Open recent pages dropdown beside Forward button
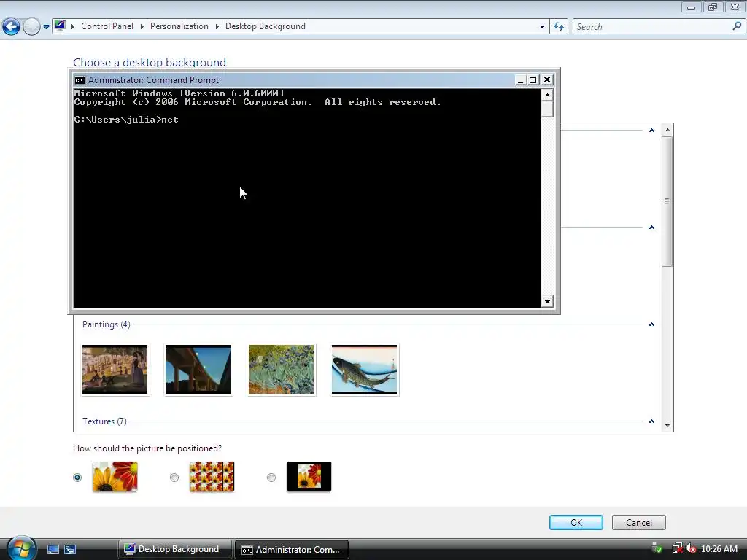Viewport: 747px width, 560px height. point(46,27)
